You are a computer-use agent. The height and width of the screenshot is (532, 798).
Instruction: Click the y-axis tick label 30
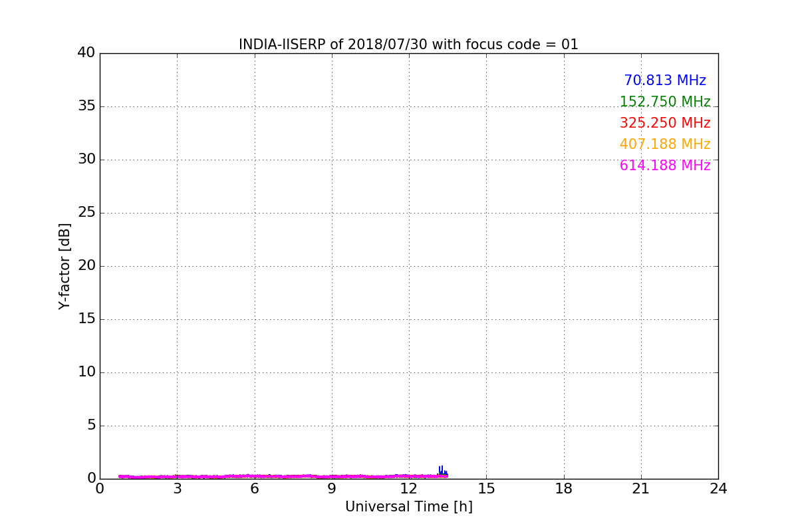pos(86,160)
